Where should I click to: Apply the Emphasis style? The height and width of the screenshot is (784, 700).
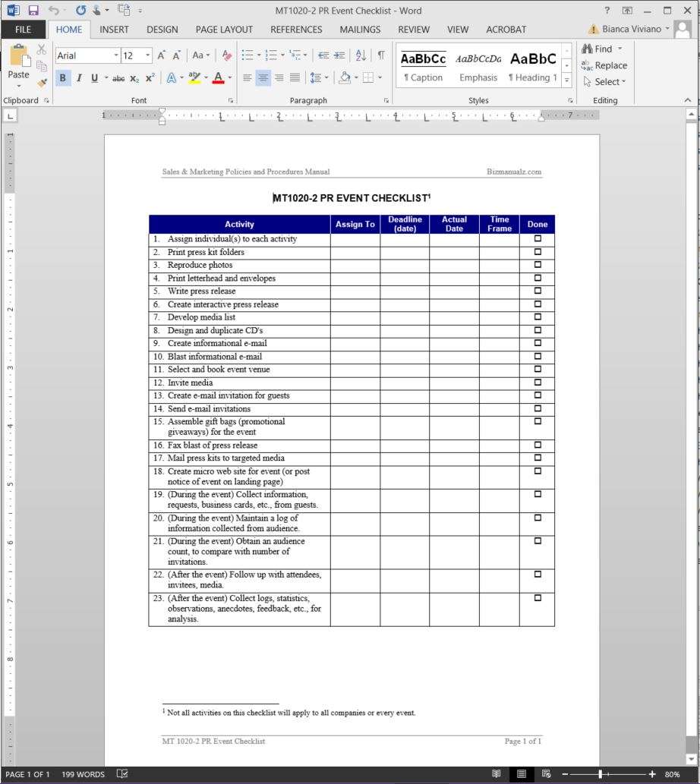click(478, 67)
